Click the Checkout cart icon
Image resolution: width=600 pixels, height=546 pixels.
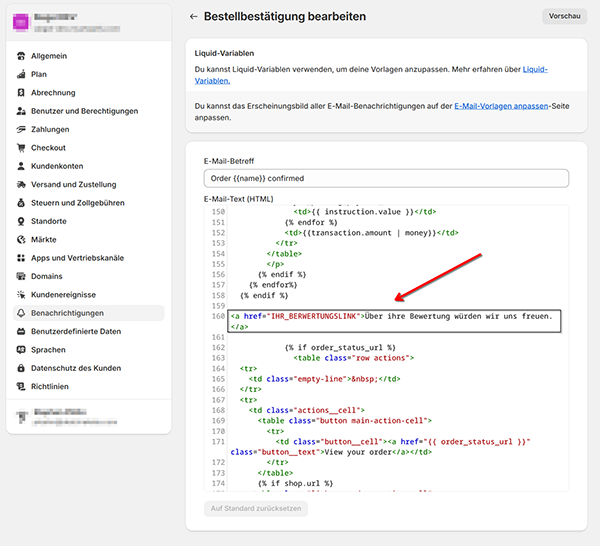pyautogui.click(x=21, y=148)
